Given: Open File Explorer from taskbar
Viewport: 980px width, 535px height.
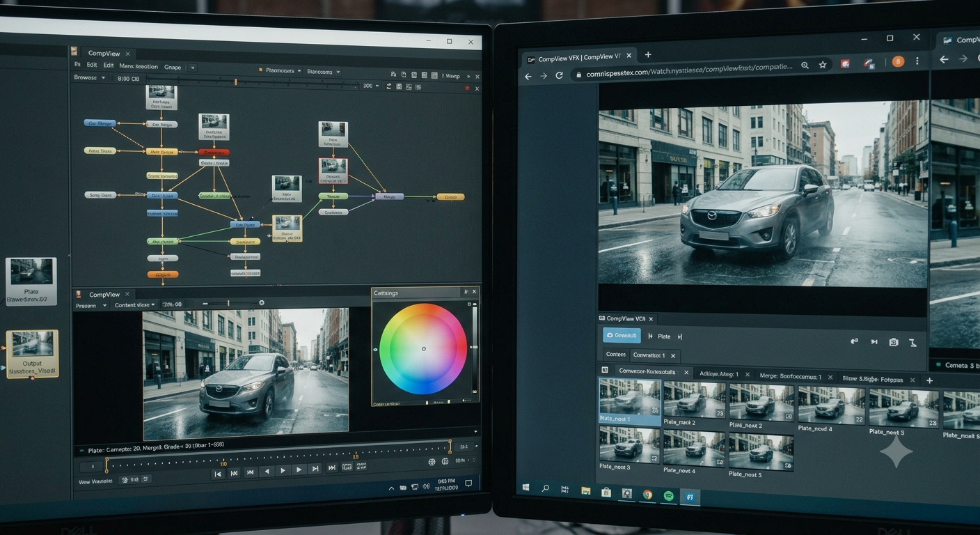Looking at the screenshot, I should (585, 492).
